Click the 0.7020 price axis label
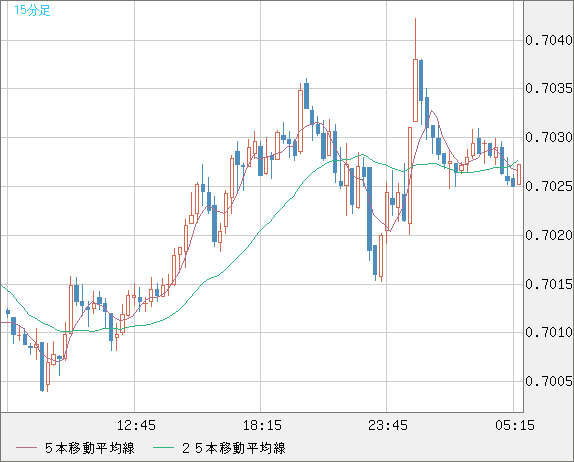This screenshot has width=574, height=462. coord(549,235)
